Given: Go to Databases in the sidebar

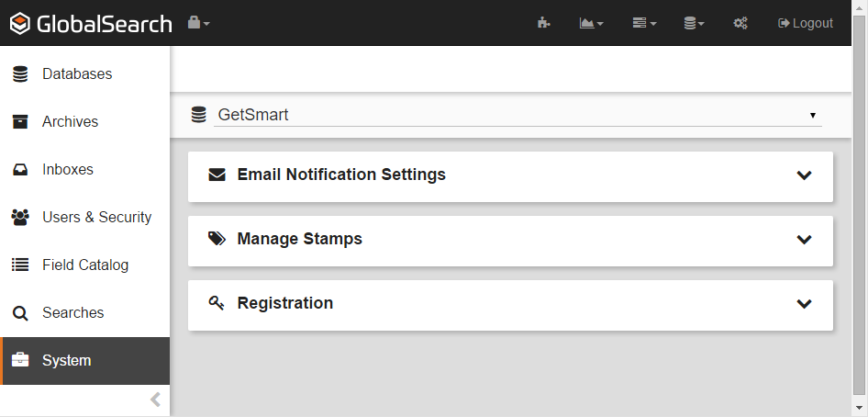Looking at the screenshot, I should (x=77, y=74).
